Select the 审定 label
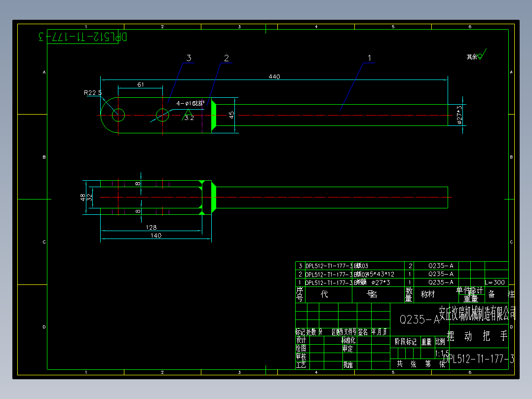This screenshot has height=399, width=532. 347,349
